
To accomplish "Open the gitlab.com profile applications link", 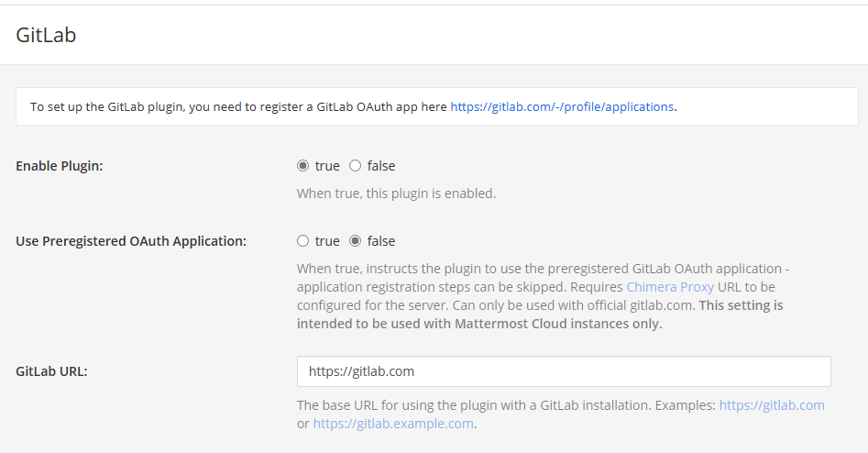I will 562,106.
